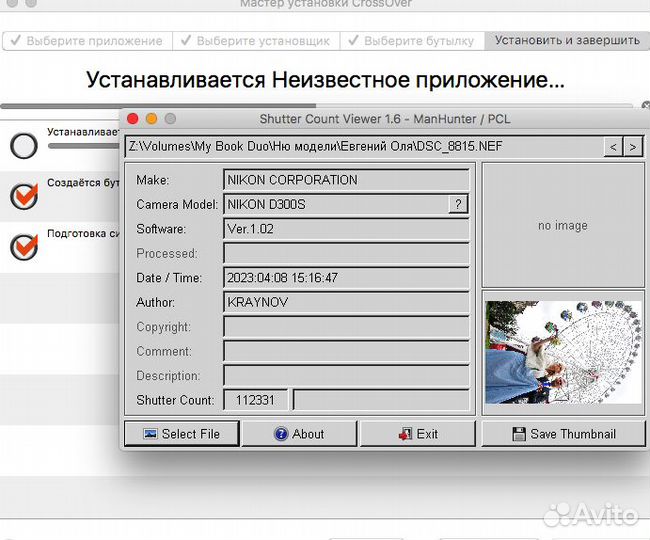This screenshot has width=650, height=540.
Task: Click the Author field showing KRAYNOV
Action: tap(346, 302)
